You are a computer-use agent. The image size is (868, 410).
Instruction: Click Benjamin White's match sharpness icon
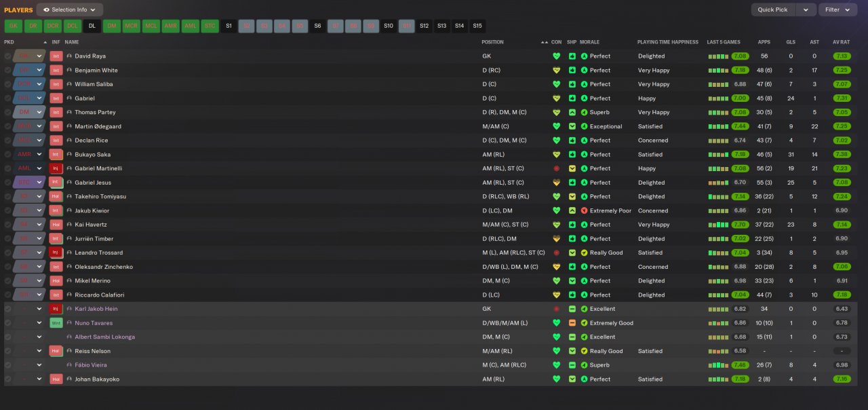[572, 70]
